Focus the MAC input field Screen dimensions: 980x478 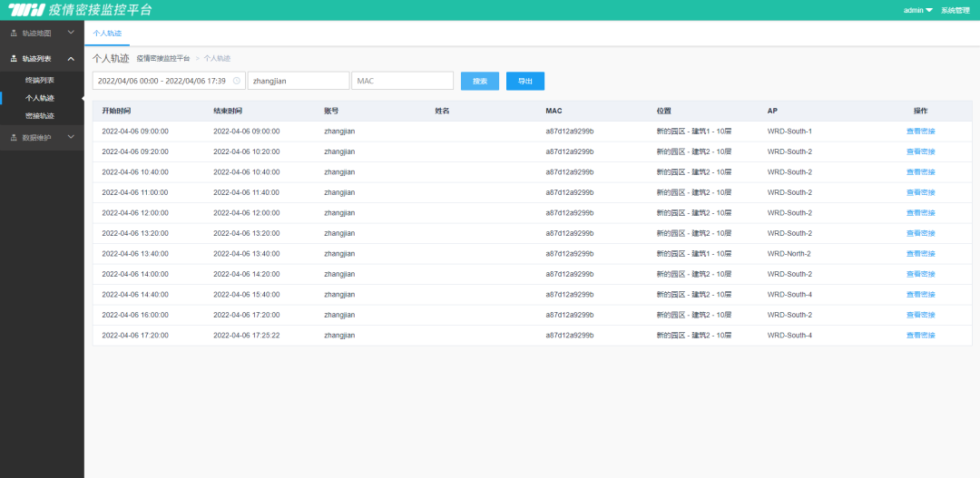(402, 81)
